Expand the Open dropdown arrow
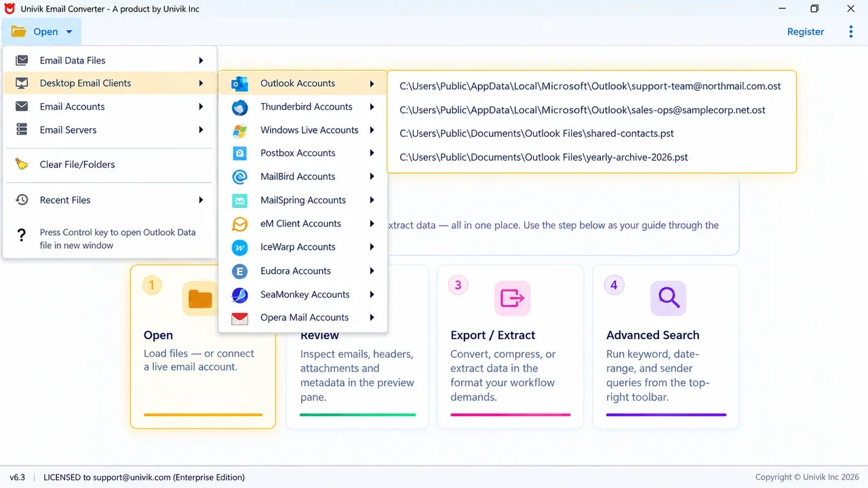The width and height of the screenshot is (868, 488). pyautogui.click(x=69, y=32)
